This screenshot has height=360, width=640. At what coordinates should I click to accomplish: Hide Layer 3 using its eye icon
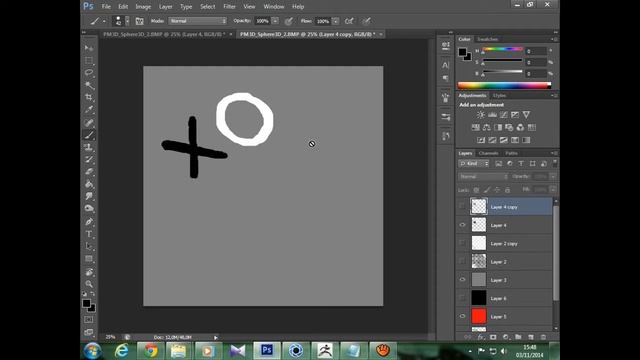click(x=462, y=280)
